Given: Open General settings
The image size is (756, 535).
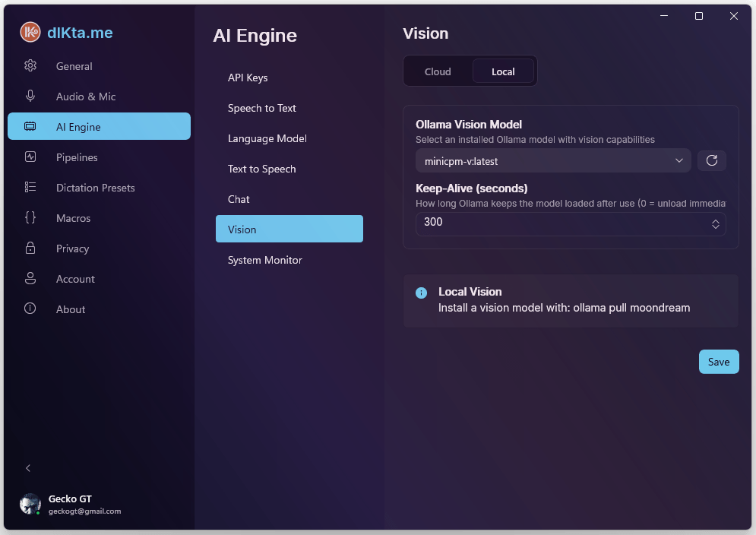Looking at the screenshot, I should pos(100,66).
